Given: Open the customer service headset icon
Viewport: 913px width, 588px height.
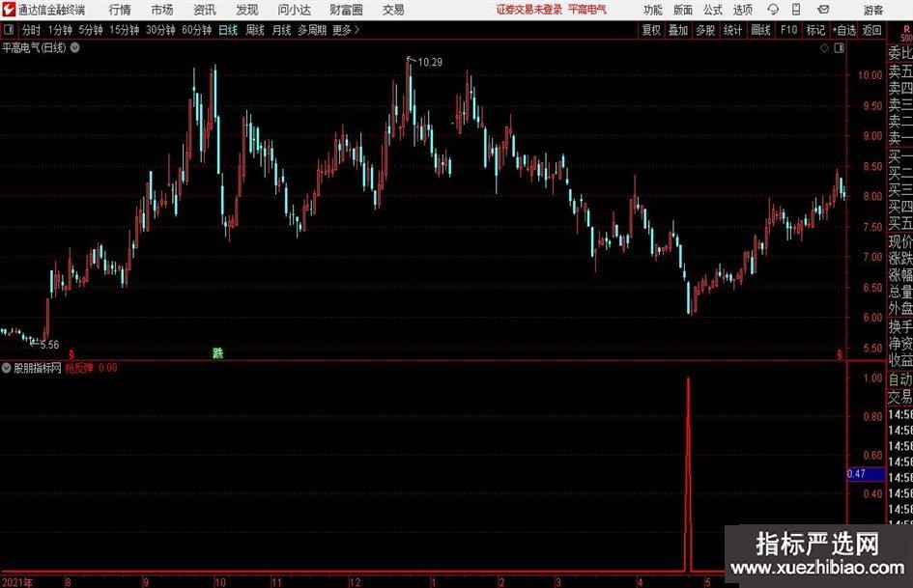Looking at the screenshot, I should [773, 10].
